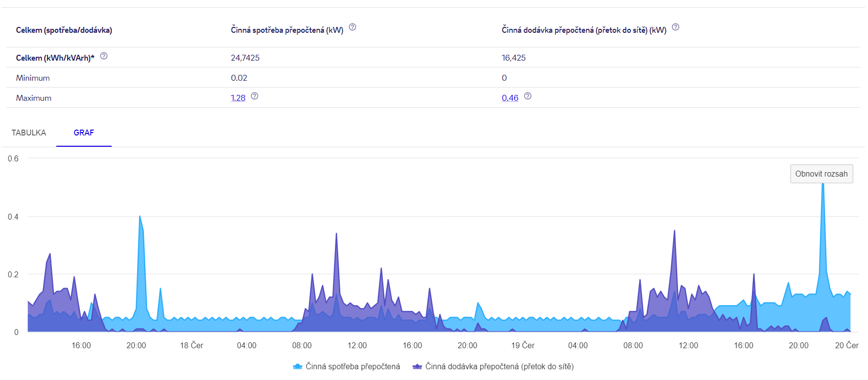Click the 18 Čer date label on the x-axis
868x380 pixels.
point(191,345)
